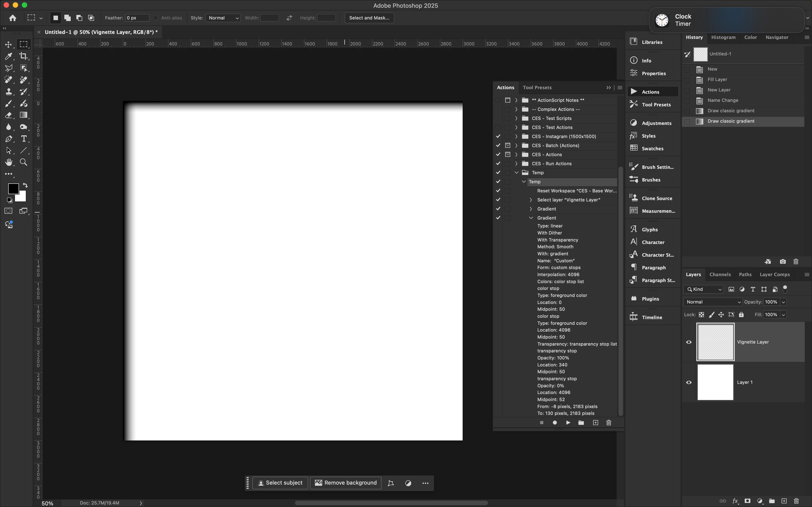The width and height of the screenshot is (812, 507).
Task: Expand the CES - Test Scripts action set
Action: 516,118
